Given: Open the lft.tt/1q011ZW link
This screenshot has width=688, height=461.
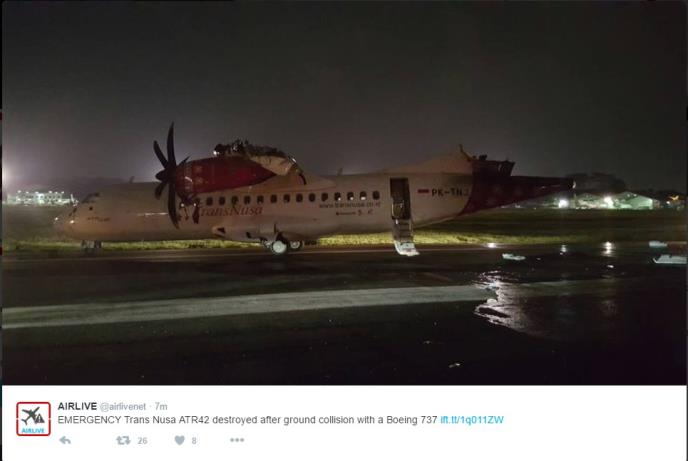Looking at the screenshot, I should click(x=472, y=420).
